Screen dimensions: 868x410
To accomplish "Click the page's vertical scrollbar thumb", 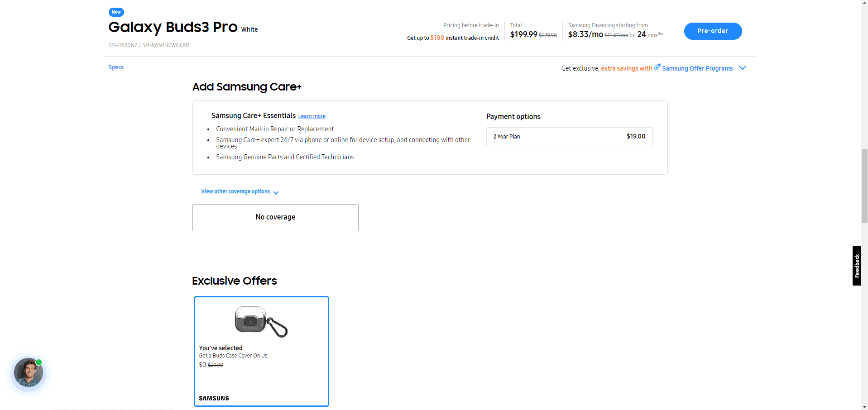I will coord(864,186).
